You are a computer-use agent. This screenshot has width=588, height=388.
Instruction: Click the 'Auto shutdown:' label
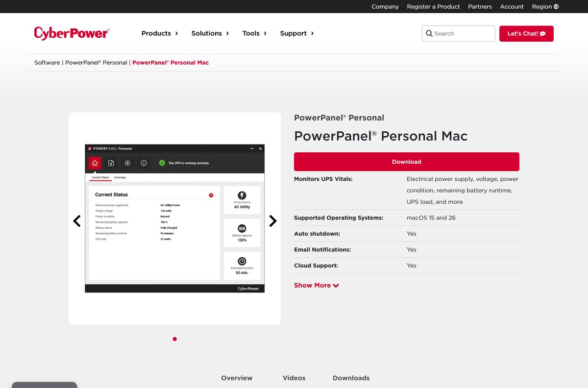click(x=317, y=234)
